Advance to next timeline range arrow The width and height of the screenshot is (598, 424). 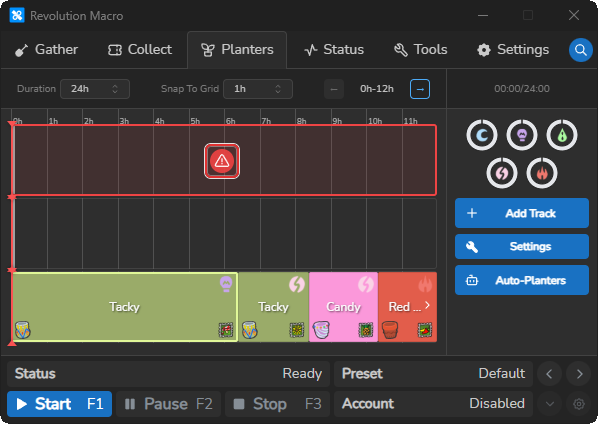[420, 89]
